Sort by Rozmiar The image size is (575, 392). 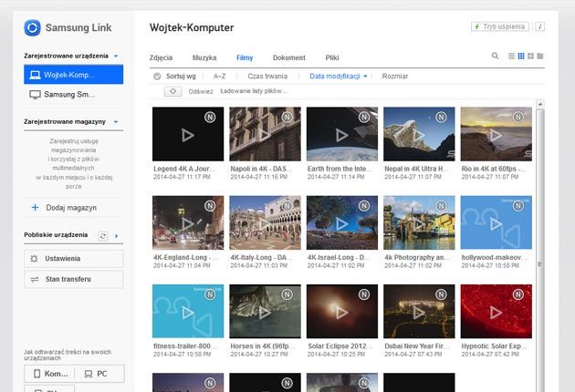(395, 77)
